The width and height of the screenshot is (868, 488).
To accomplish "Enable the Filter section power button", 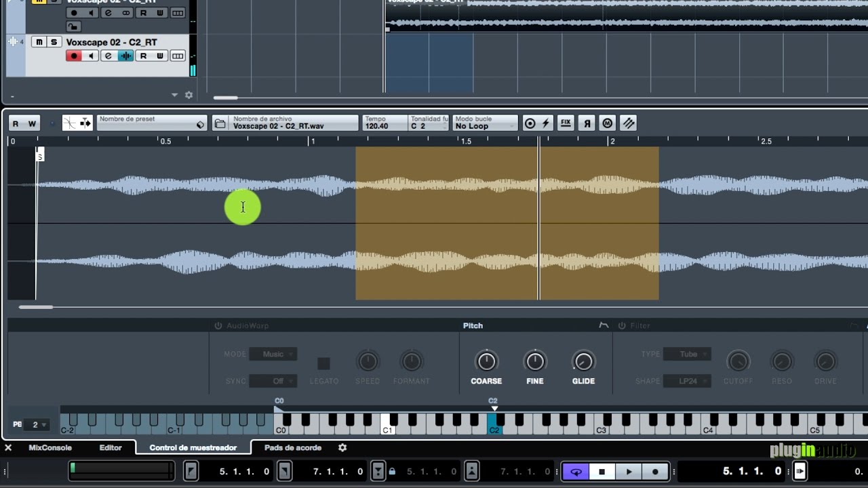I will click(622, 325).
